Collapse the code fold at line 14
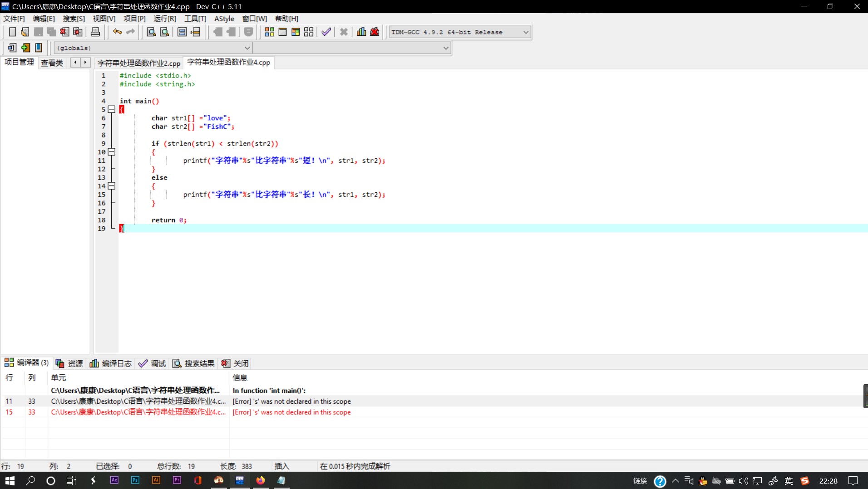The image size is (868, 489). point(112,186)
